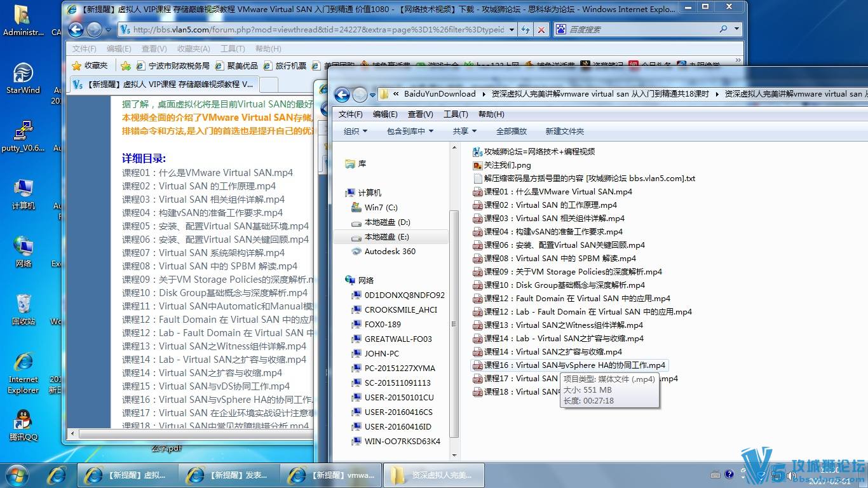This screenshot has height=488, width=868.
Task: Click the Forward arrow in Internet Explorer
Action: click(94, 29)
